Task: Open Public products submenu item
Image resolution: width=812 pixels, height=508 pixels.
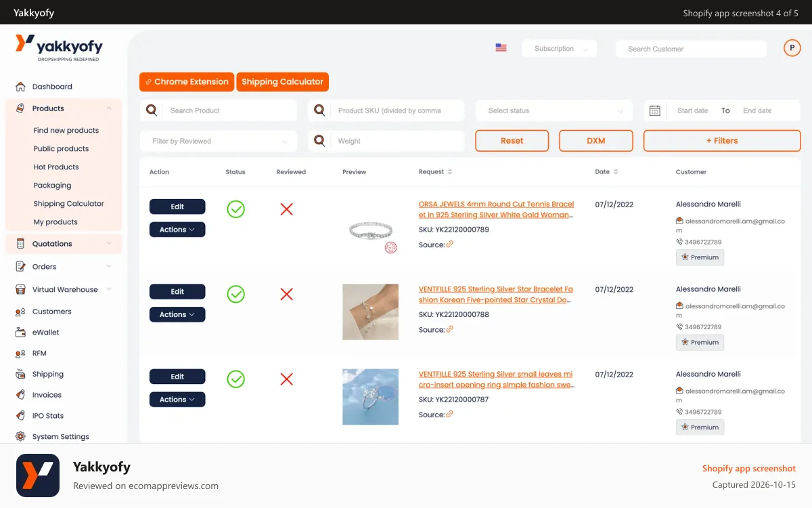Action: tap(61, 149)
